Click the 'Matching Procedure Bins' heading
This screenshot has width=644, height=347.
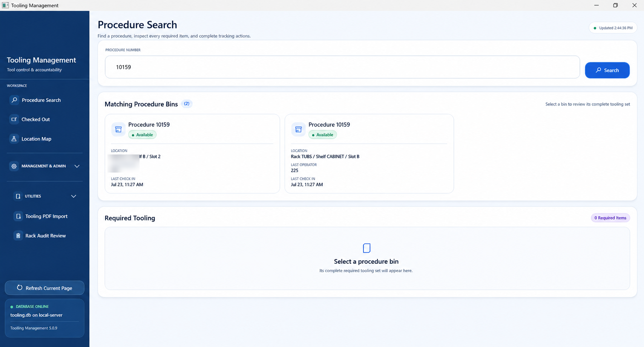point(141,104)
